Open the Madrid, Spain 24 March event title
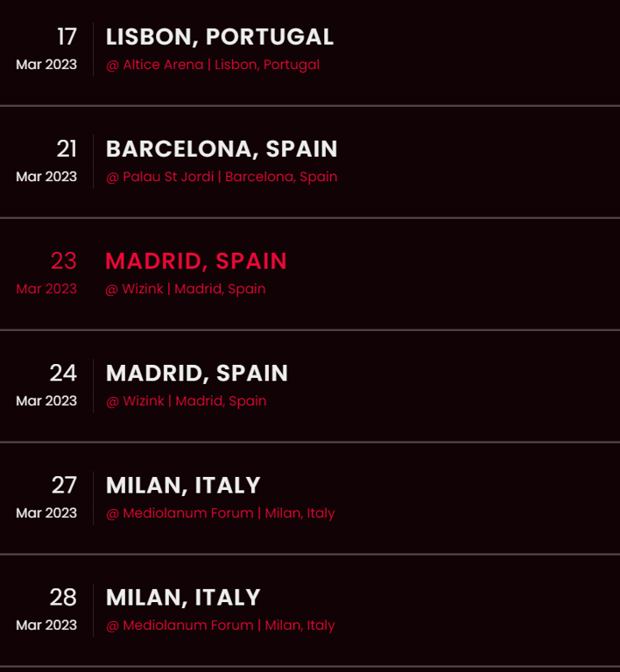The image size is (620, 672). click(197, 374)
